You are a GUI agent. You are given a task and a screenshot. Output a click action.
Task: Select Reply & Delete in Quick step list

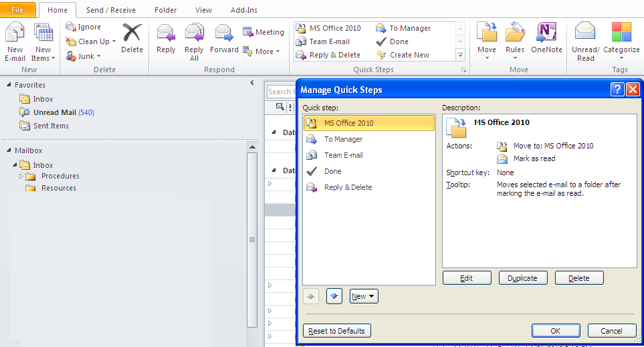pos(369,187)
